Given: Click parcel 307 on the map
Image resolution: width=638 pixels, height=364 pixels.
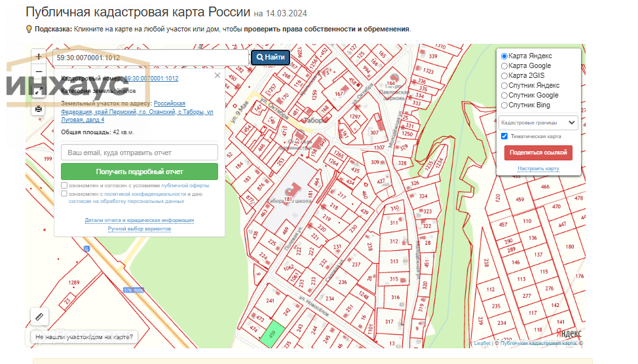Looking at the screenshot, I should [x=374, y=133].
